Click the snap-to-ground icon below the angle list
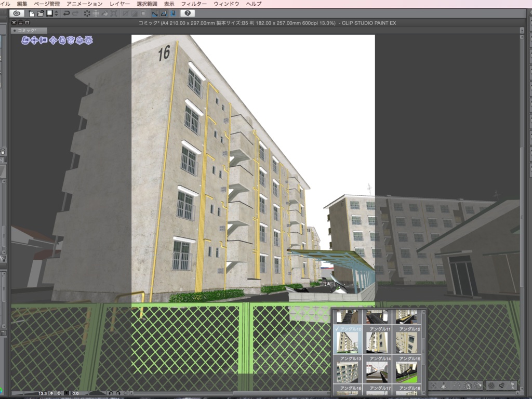This screenshot has height=399, width=532. [x=443, y=385]
